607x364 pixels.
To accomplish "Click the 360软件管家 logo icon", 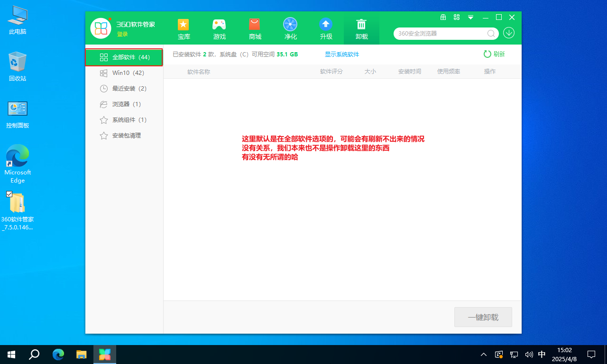I will pyautogui.click(x=101, y=28).
